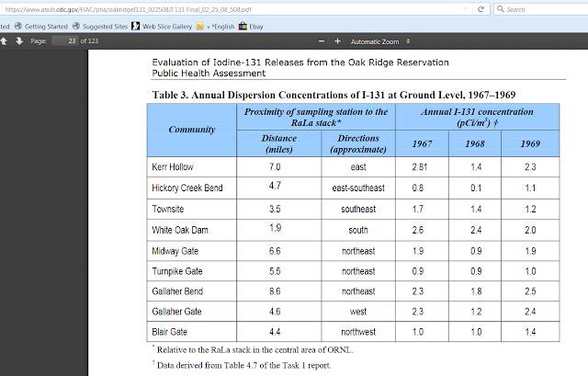Click the Table 3 title text
Screen dimensions: 588x376
[x=334, y=95]
